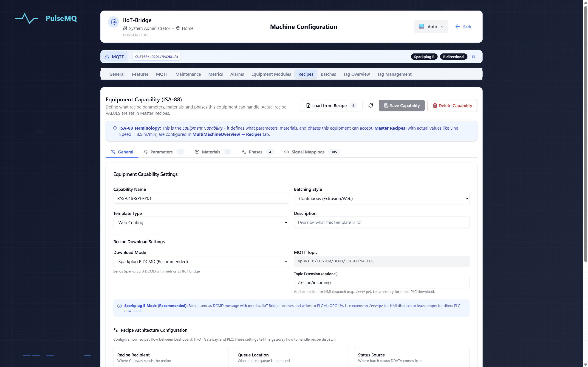Open the Auto theme dropdown
Screen dimensions: 588x367
pos(431,27)
